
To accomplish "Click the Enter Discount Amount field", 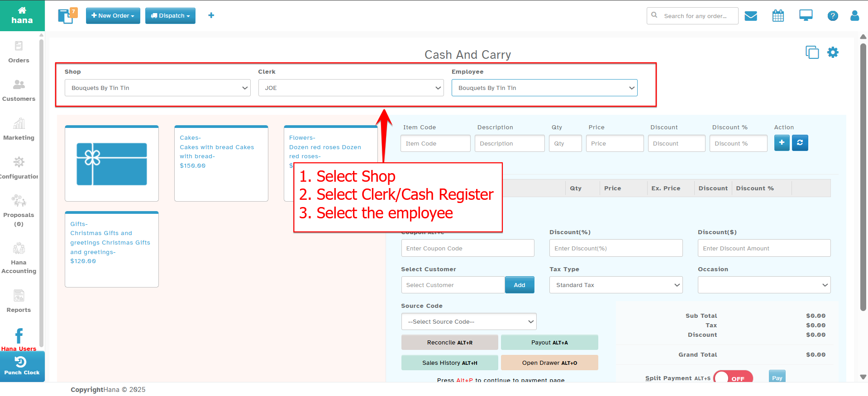I will click(764, 248).
